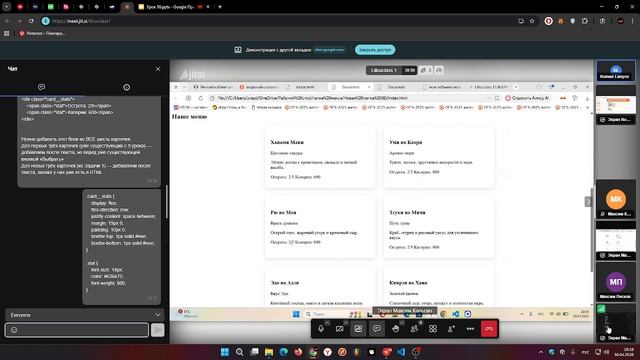The height and width of the screenshot is (360, 640).
Task: Click the tab-sharing icon in the banner
Action: tap(238, 49)
